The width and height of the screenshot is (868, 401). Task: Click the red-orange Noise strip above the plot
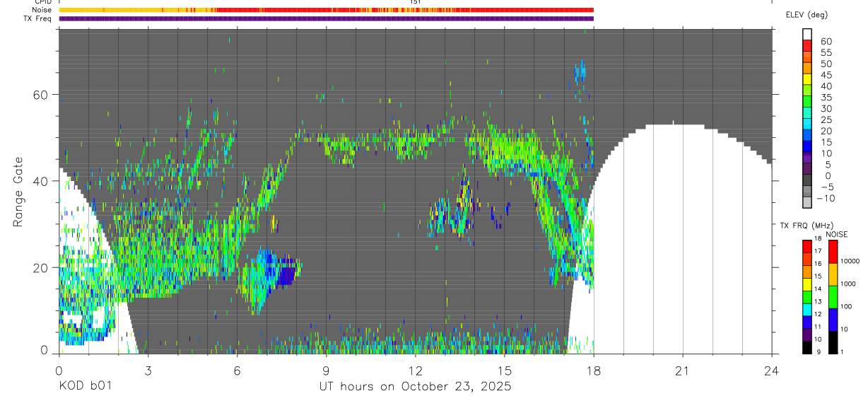[x=326, y=10]
